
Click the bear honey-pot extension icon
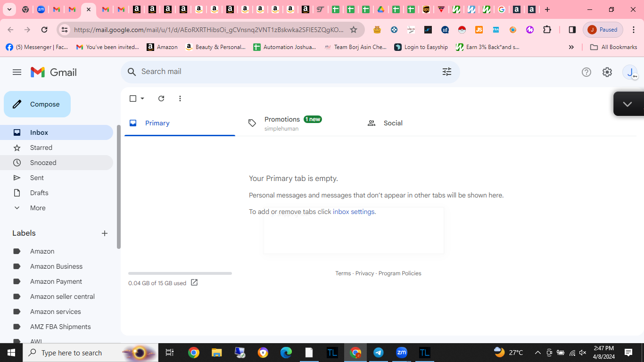coord(377,30)
